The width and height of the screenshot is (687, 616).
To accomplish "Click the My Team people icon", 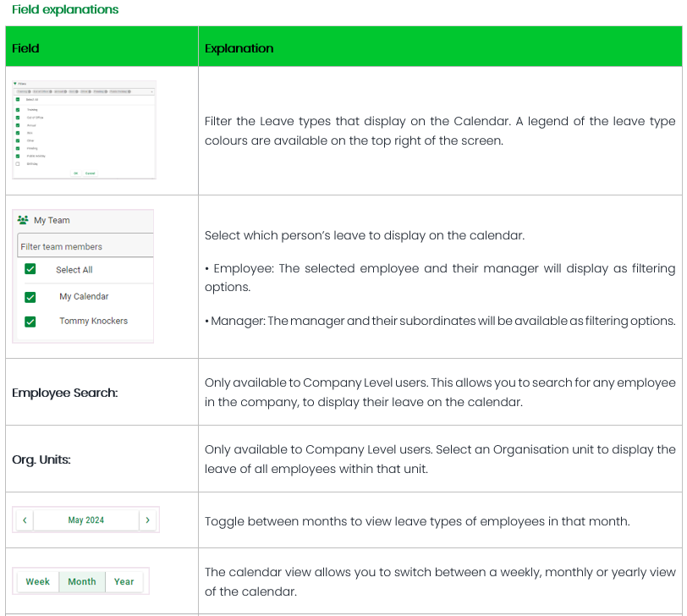I will click(23, 220).
